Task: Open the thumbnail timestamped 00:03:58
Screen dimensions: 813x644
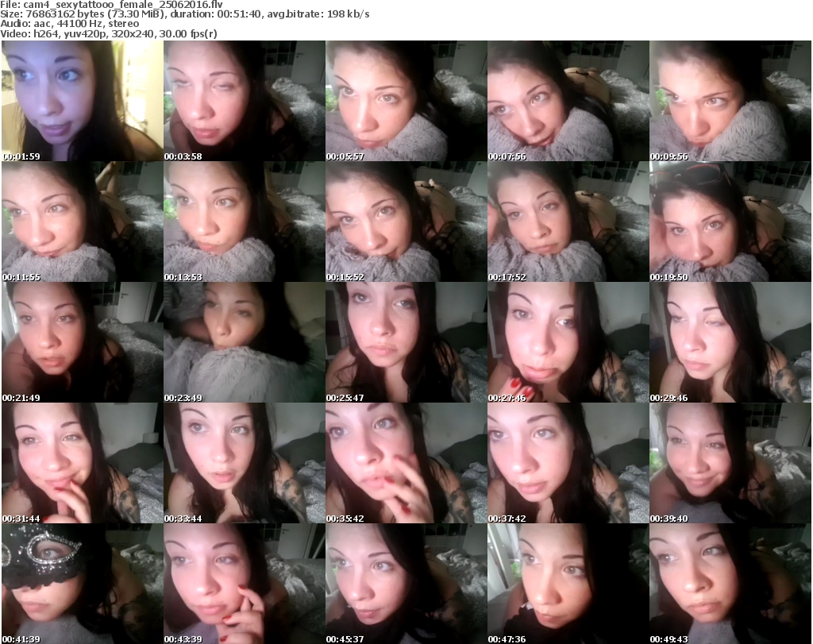Action: (x=245, y=101)
